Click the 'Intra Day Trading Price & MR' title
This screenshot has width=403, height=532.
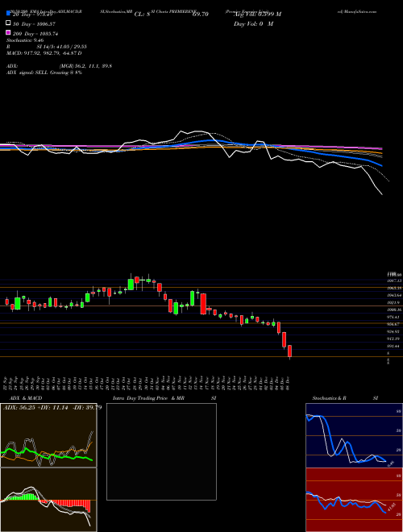tap(148, 398)
